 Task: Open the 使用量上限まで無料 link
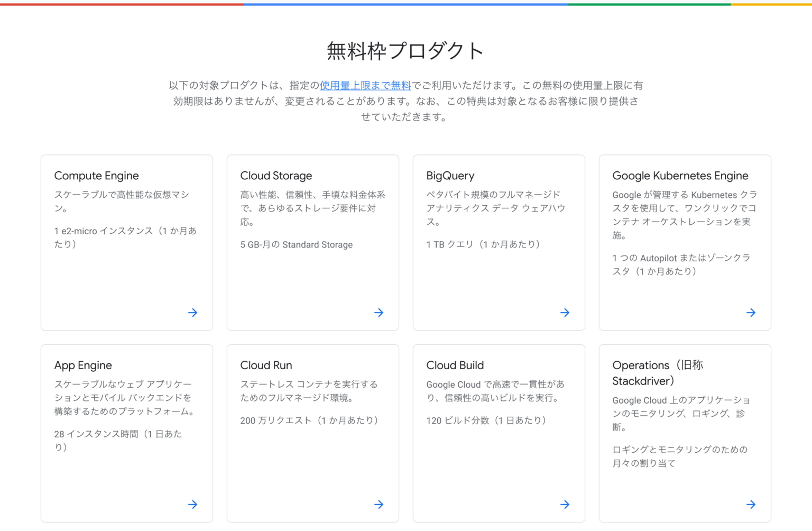pyautogui.click(x=365, y=85)
